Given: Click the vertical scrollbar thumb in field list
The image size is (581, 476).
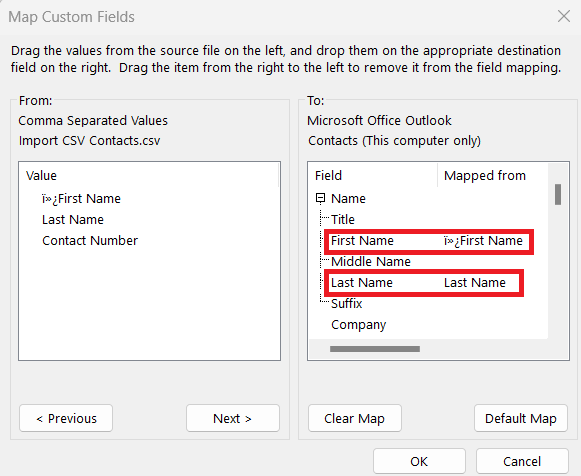Looking at the screenshot, I should [x=558, y=194].
